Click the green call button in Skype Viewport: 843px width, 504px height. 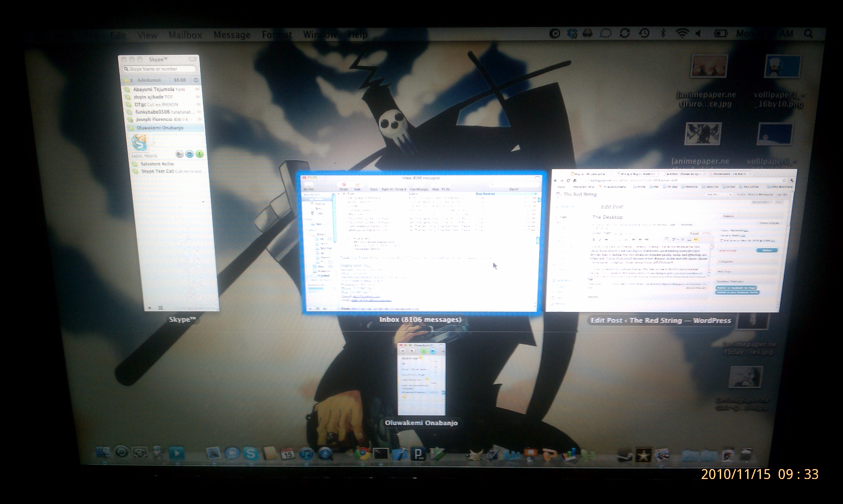pyautogui.click(x=200, y=154)
